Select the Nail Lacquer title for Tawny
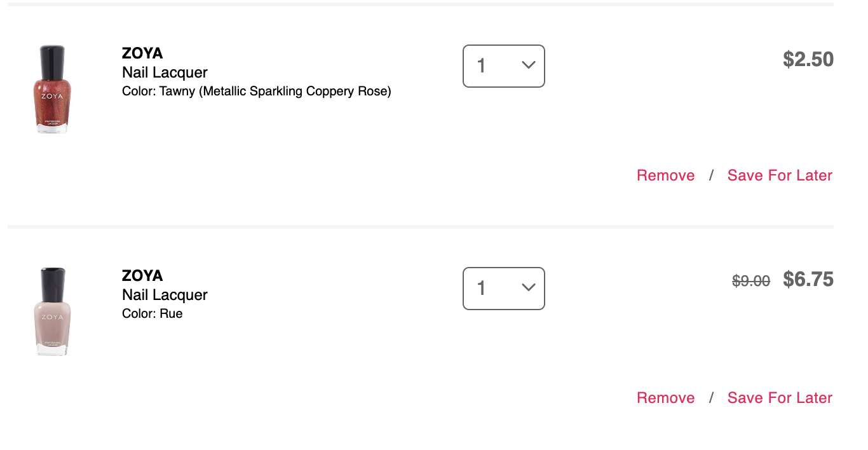The image size is (868, 450). pyautogui.click(x=165, y=72)
